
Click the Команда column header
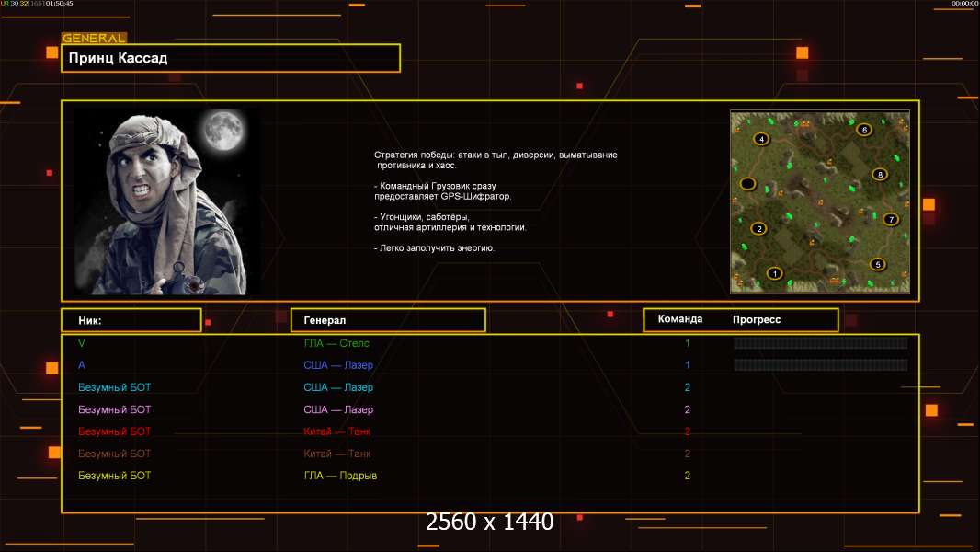pyautogui.click(x=680, y=319)
